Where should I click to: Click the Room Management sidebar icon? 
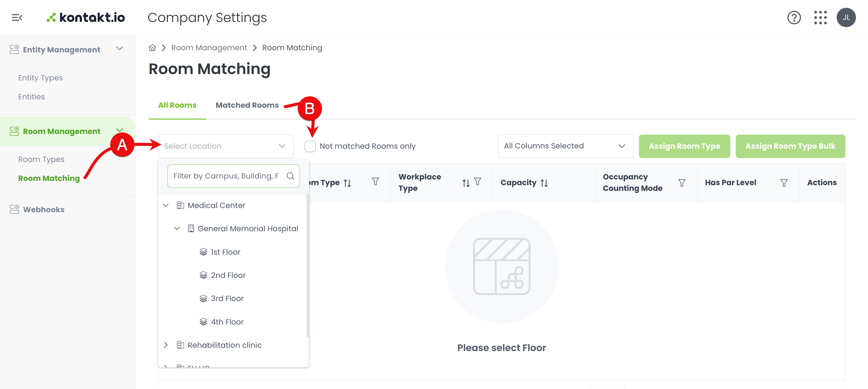(x=14, y=131)
